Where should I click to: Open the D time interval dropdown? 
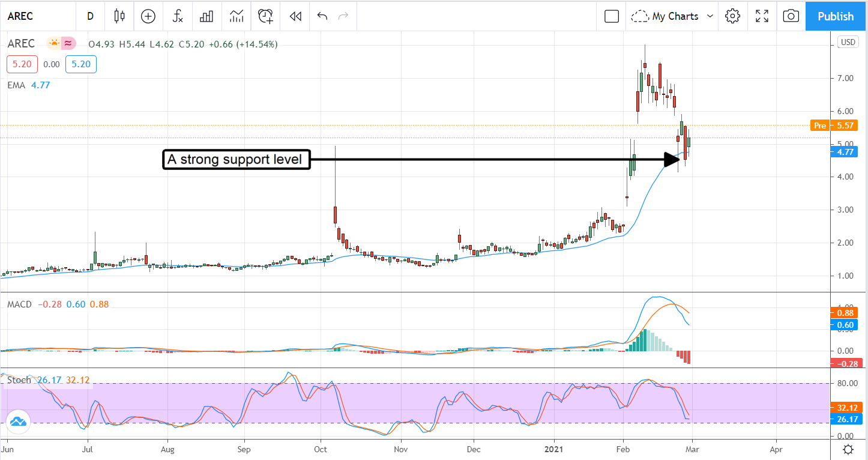click(90, 16)
